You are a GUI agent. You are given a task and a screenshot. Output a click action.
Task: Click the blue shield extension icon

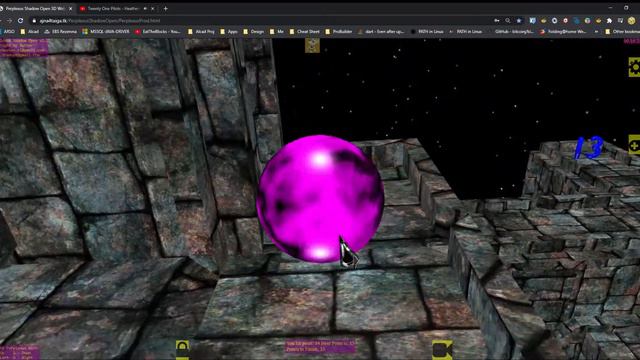pos(532,20)
